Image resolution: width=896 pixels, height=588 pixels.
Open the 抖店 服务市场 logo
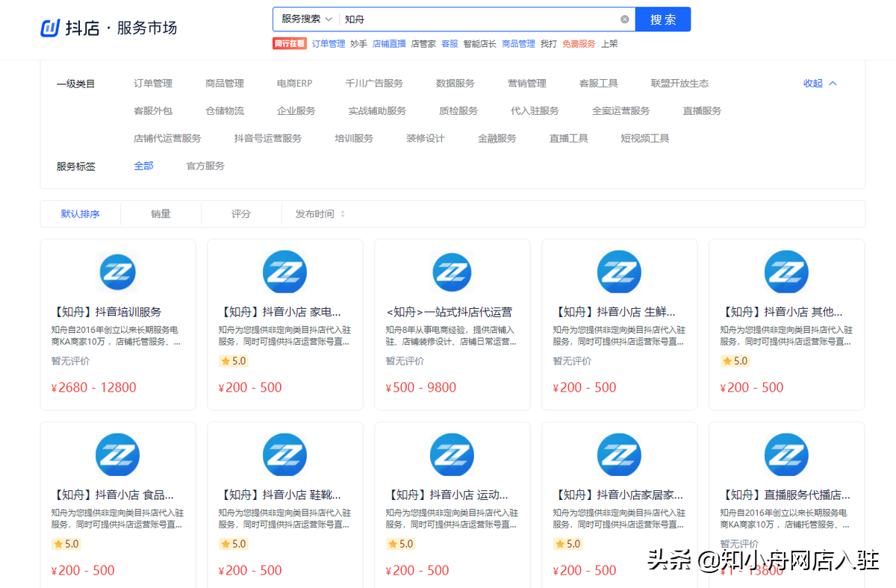click(x=108, y=28)
